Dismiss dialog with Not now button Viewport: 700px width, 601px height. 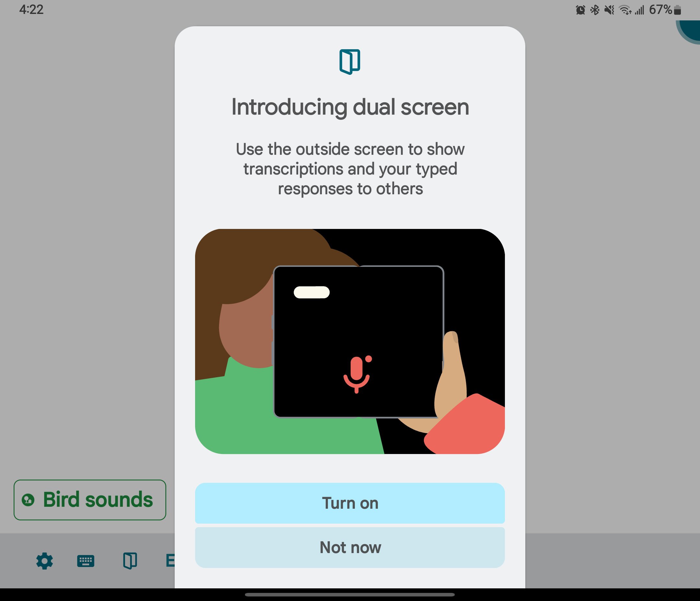(350, 546)
